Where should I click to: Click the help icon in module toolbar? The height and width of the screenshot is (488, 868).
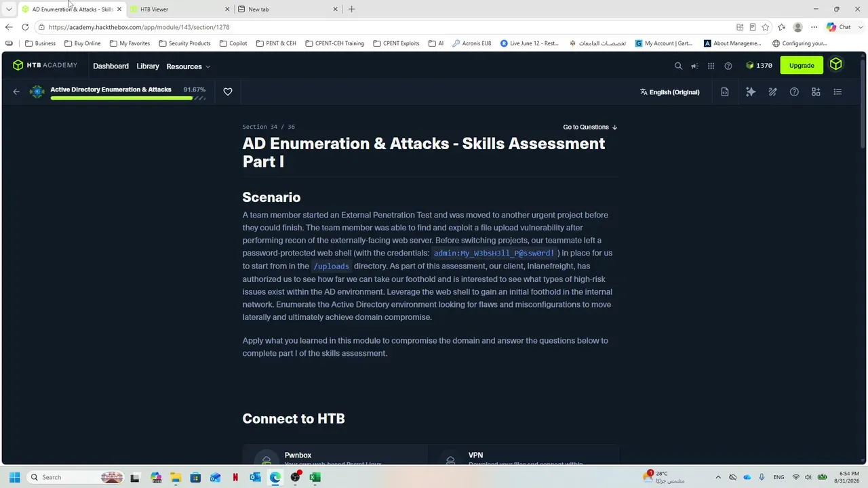click(x=794, y=92)
